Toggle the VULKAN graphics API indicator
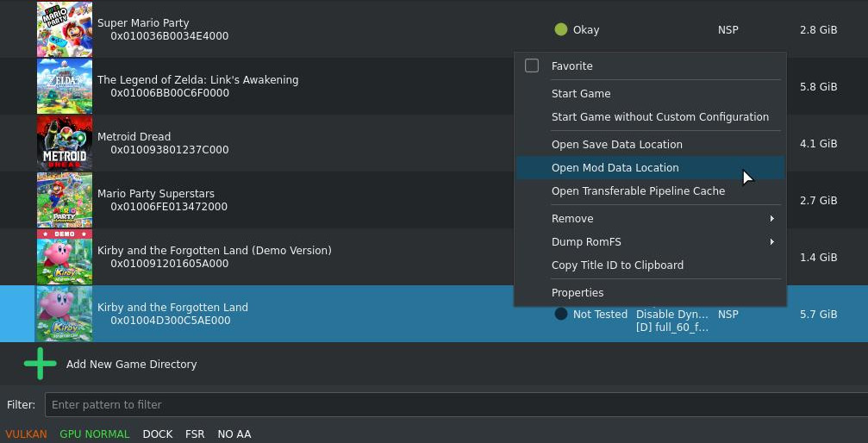868x443 pixels. 26,434
